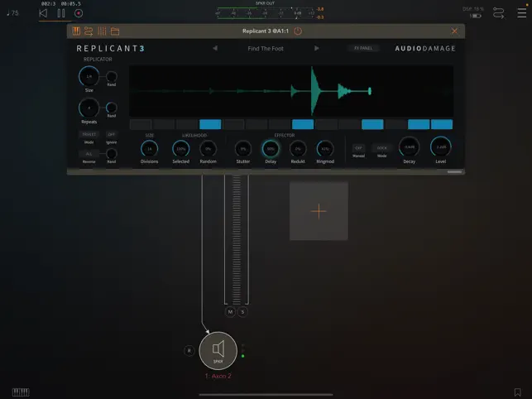Click the waveform display
532x399 pixels.
(x=291, y=91)
